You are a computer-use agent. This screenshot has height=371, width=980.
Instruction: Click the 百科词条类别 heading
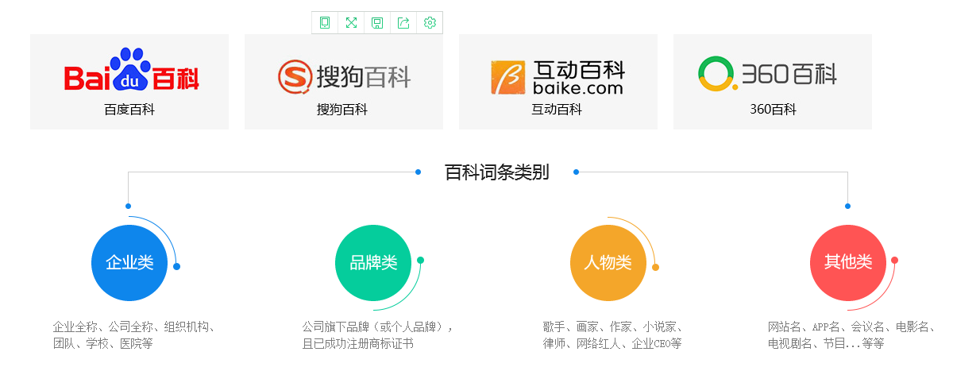[x=496, y=172]
